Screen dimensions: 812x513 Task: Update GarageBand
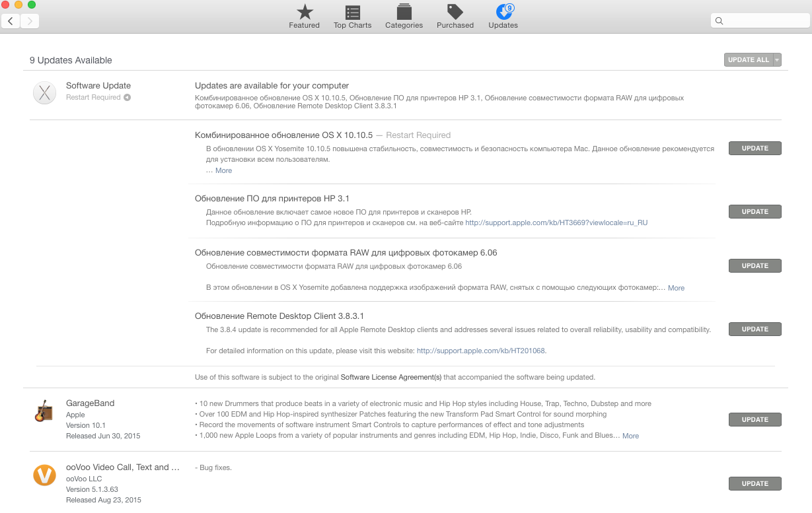(x=755, y=420)
